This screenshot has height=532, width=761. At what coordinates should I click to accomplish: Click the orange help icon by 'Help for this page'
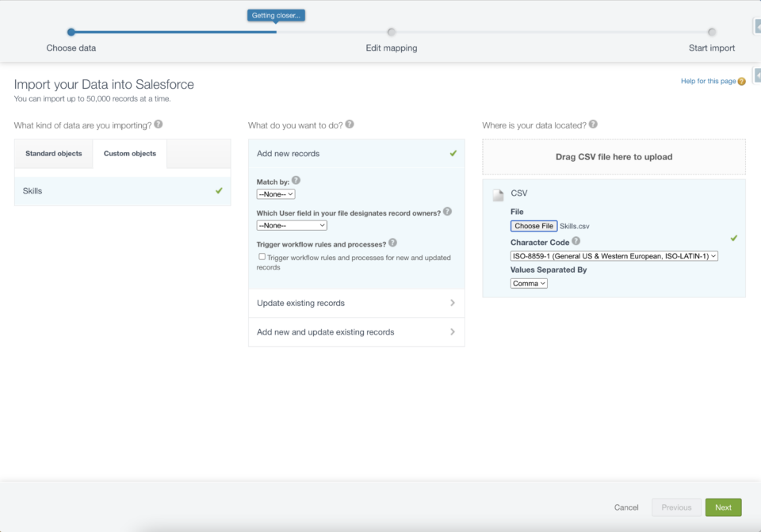(x=742, y=82)
